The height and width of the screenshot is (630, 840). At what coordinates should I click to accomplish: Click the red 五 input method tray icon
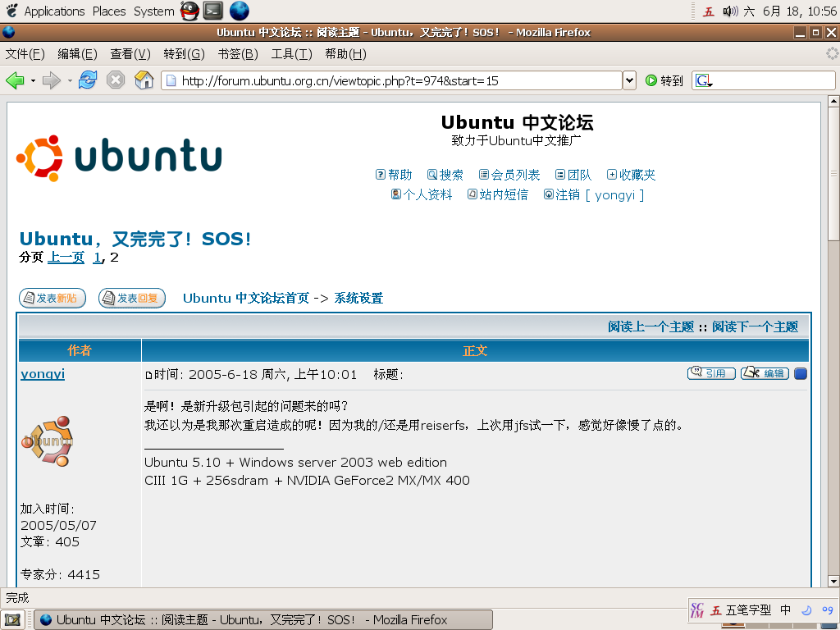[709, 11]
